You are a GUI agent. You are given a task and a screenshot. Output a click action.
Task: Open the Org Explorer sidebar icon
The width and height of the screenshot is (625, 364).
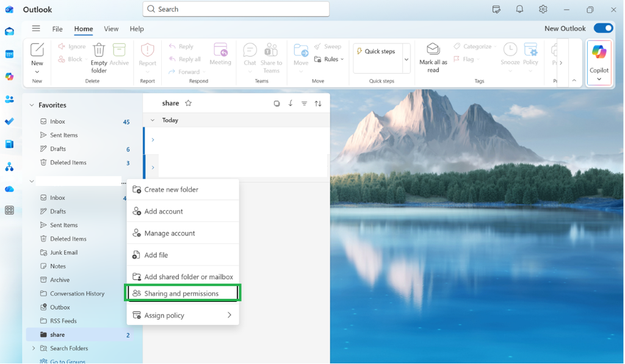pos(10,167)
